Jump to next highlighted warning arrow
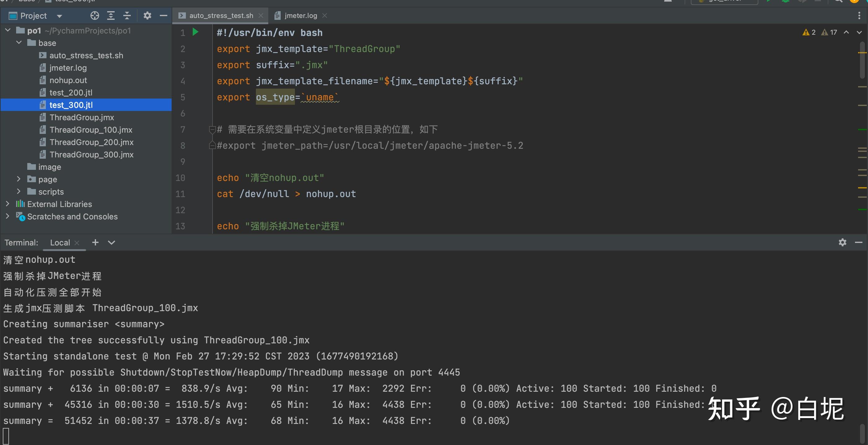Image resolution: width=868 pixels, height=445 pixels. tap(859, 32)
